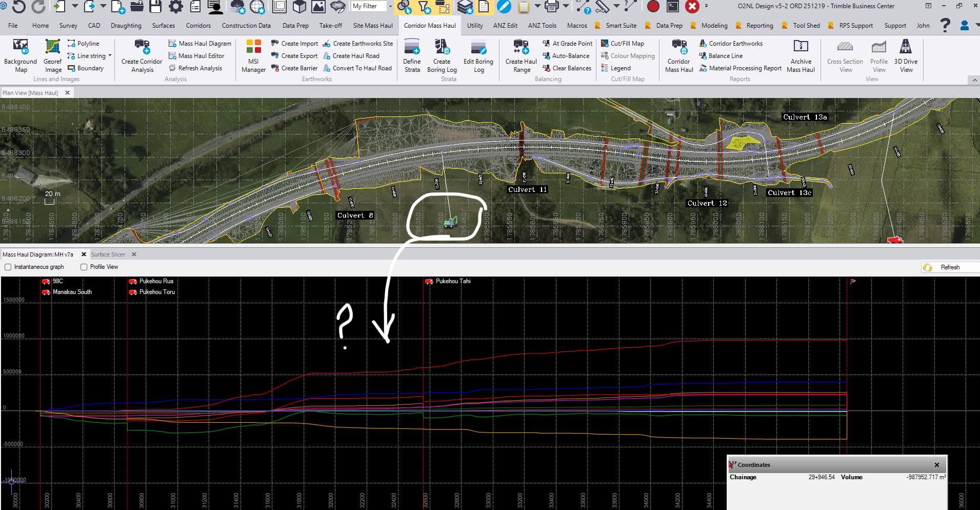The width and height of the screenshot is (980, 510).
Task: Toggle the Profile View checkbox
Action: tap(84, 267)
